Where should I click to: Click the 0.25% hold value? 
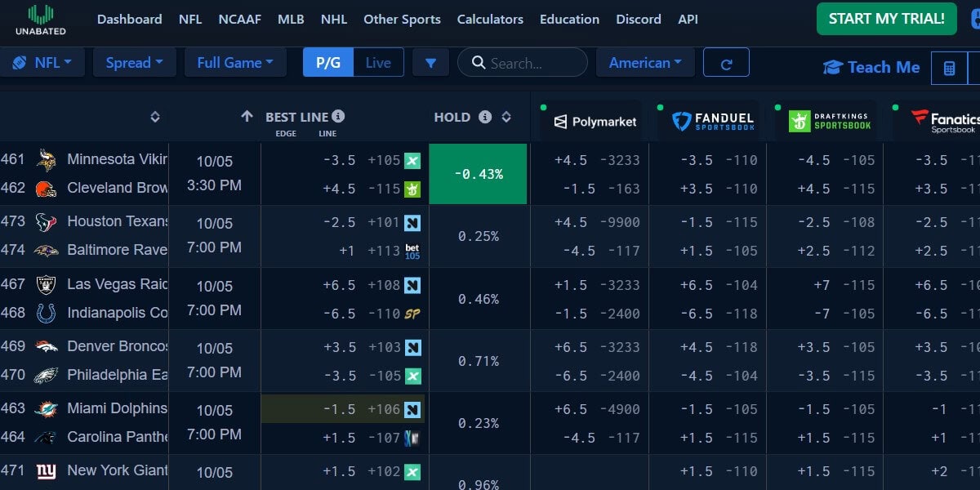click(478, 236)
